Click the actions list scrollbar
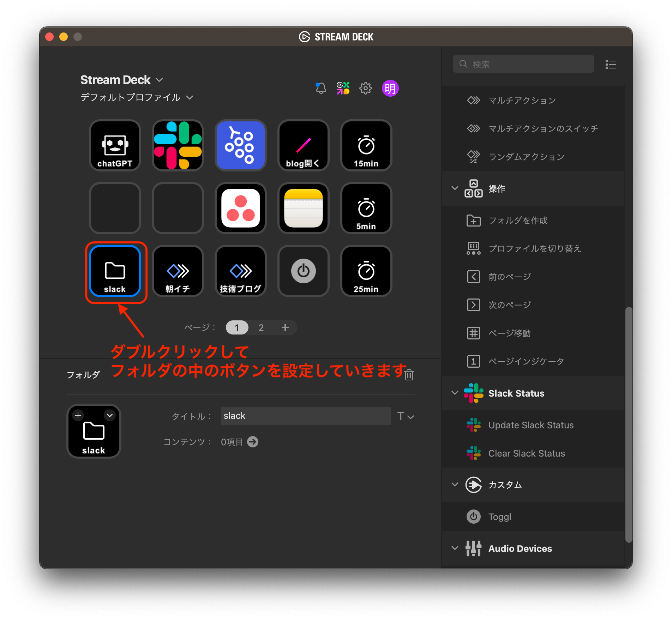This screenshot has height=621, width=672. (629, 424)
